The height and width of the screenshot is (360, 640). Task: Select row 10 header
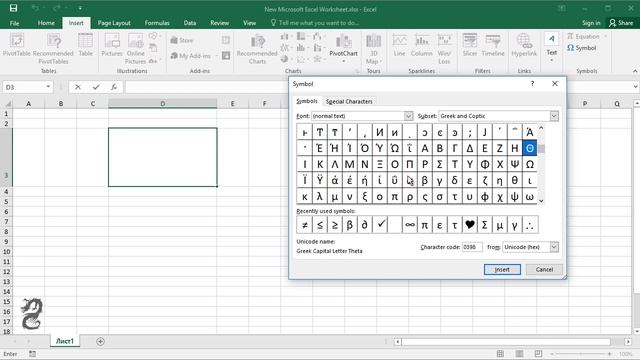[6, 251]
